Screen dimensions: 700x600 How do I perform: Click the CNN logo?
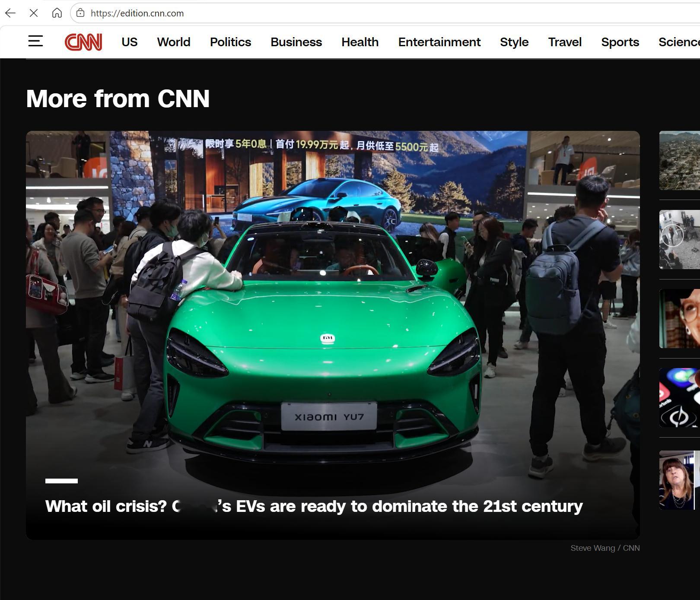pyautogui.click(x=83, y=42)
